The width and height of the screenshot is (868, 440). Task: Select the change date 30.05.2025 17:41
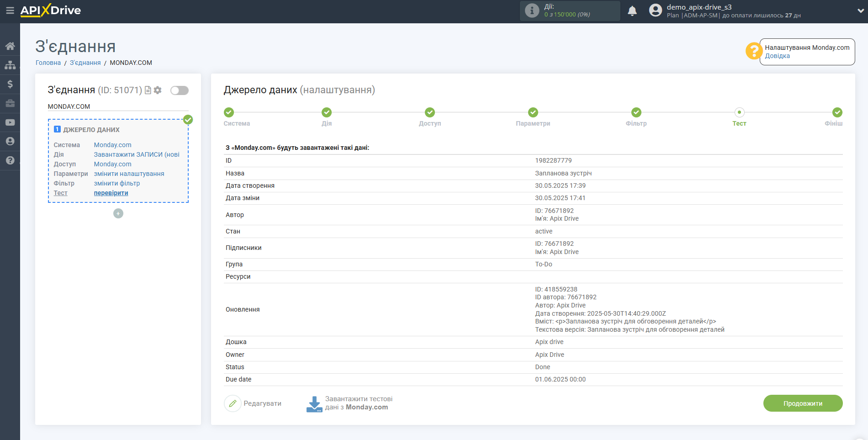[x=560, y=198]
